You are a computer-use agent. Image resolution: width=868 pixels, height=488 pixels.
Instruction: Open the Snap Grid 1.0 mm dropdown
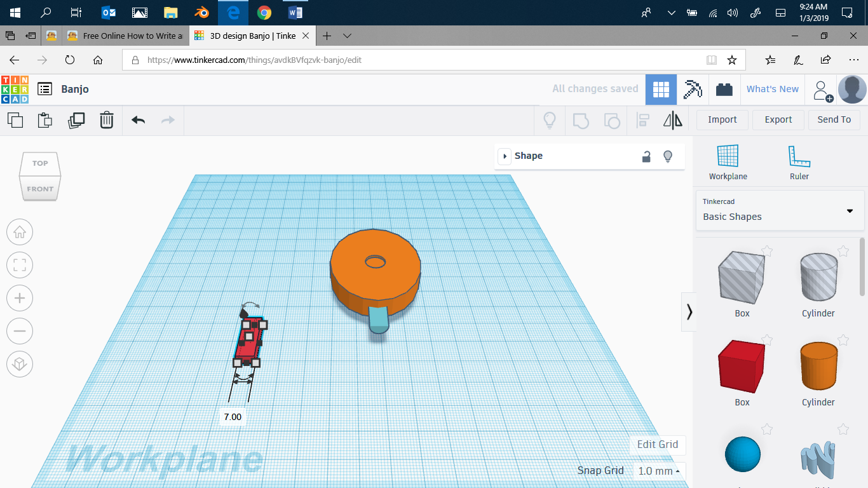(x=660, y=471)
